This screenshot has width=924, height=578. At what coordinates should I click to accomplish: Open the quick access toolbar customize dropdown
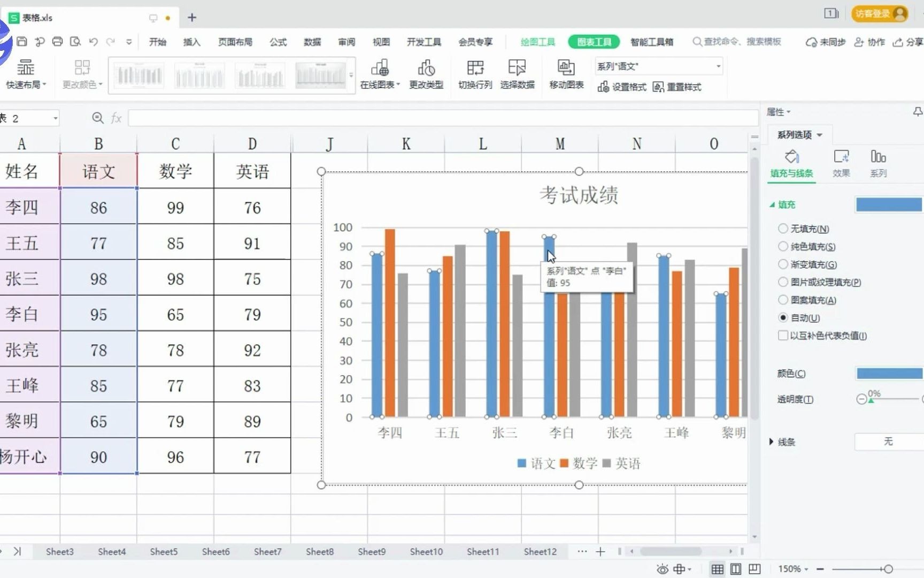tap(129, 42)
